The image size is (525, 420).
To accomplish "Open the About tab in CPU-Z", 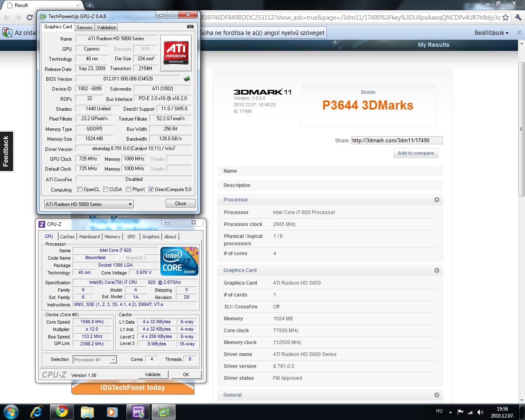I will (x=170, y=237).
